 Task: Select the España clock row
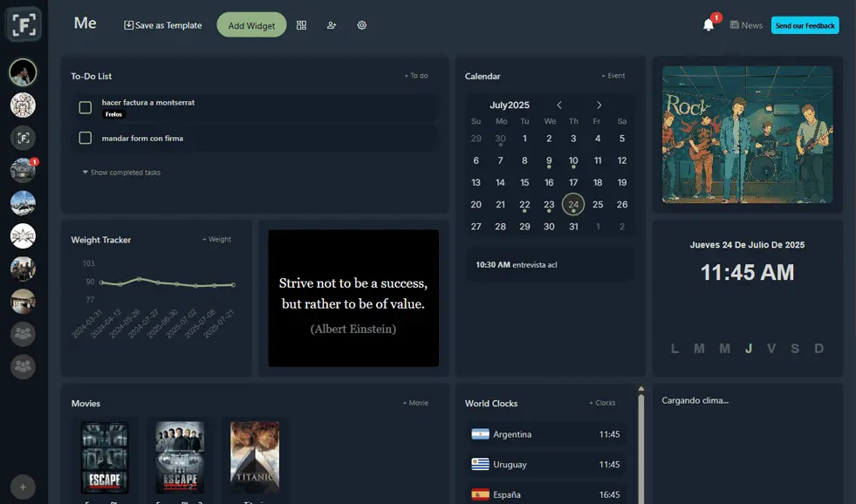546,494
